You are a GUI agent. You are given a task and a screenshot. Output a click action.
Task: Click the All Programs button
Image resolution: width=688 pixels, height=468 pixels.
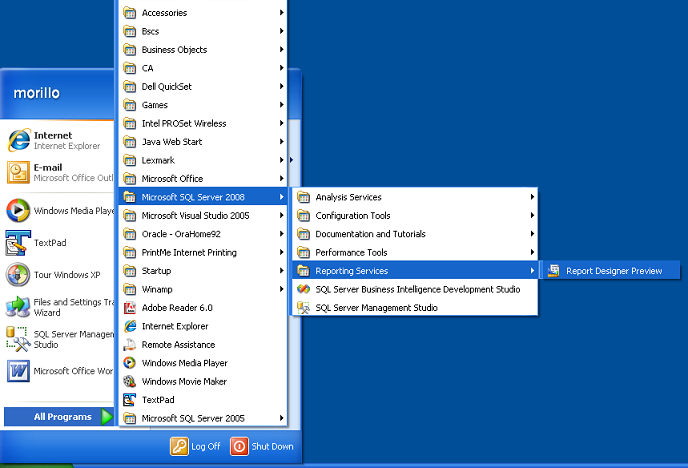59,417
